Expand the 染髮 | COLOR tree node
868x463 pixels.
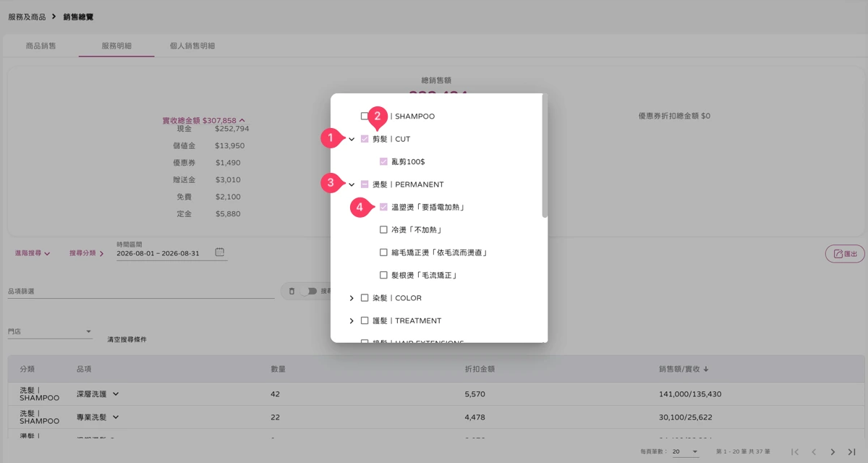[352, 298]
